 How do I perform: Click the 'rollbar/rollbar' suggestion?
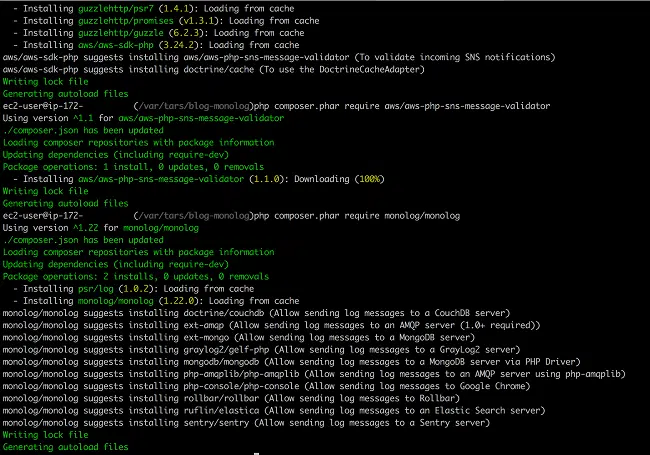(x=221, y=398)
